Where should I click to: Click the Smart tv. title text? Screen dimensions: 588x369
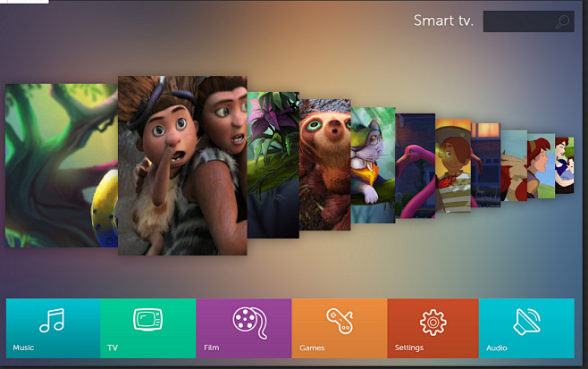443,21
